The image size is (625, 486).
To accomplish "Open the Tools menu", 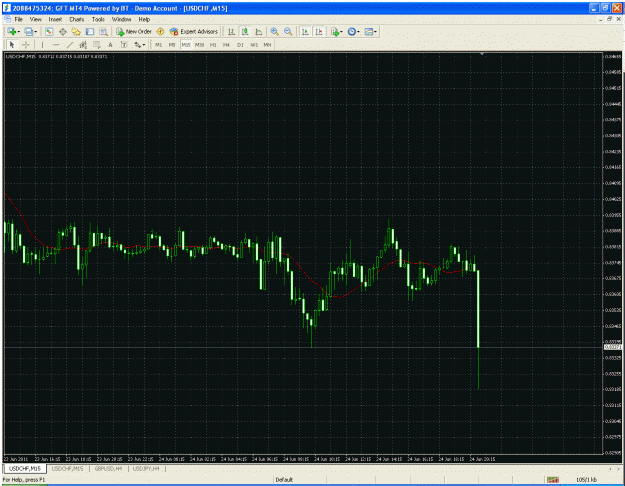I will [x=98, y=19].
